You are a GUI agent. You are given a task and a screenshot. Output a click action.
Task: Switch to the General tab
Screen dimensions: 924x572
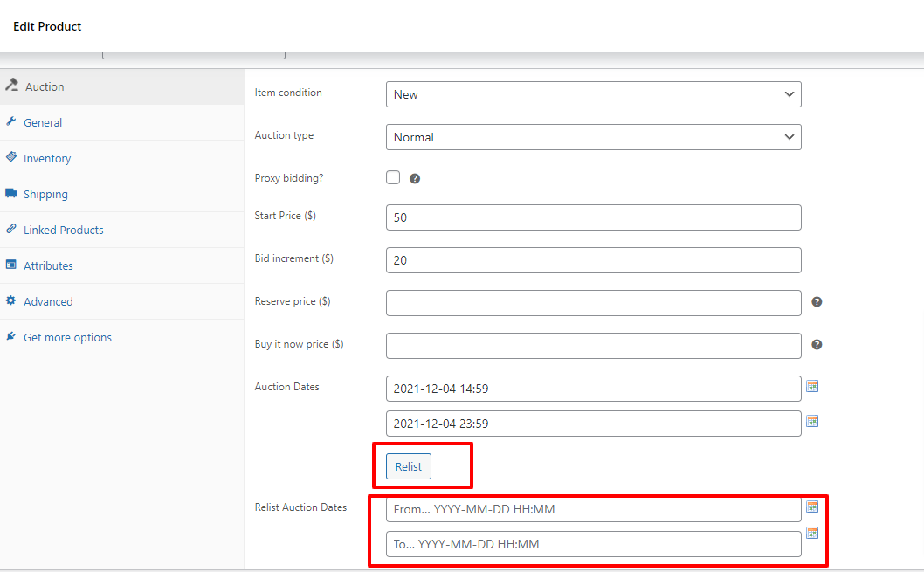pos(43,123)
